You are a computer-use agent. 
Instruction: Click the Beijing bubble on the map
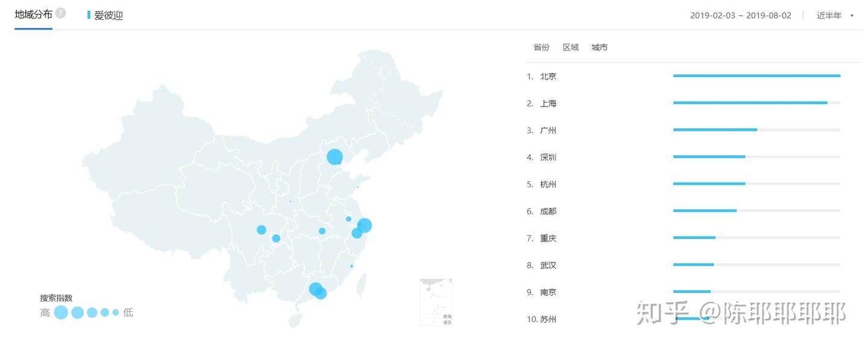(x=335, y=157)
